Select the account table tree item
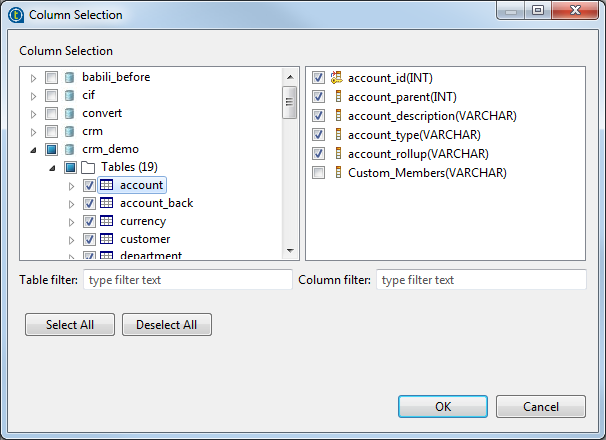606x440 pixels. pyautogui.click(x=141, y=185)
